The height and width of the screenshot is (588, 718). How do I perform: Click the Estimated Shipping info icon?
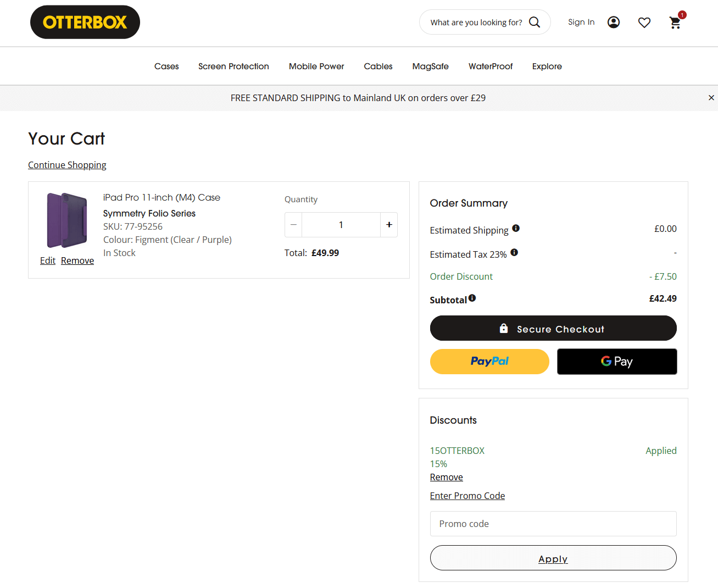516,228
